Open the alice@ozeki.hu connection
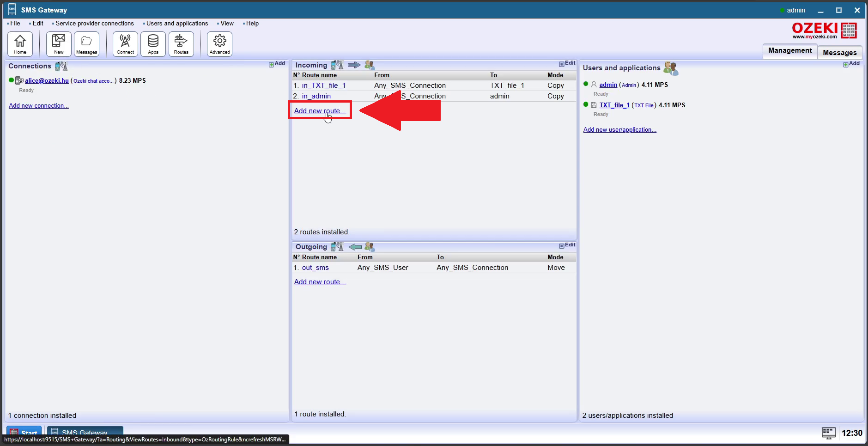Viewport: 868px width, 446px height. click(47, 81)
